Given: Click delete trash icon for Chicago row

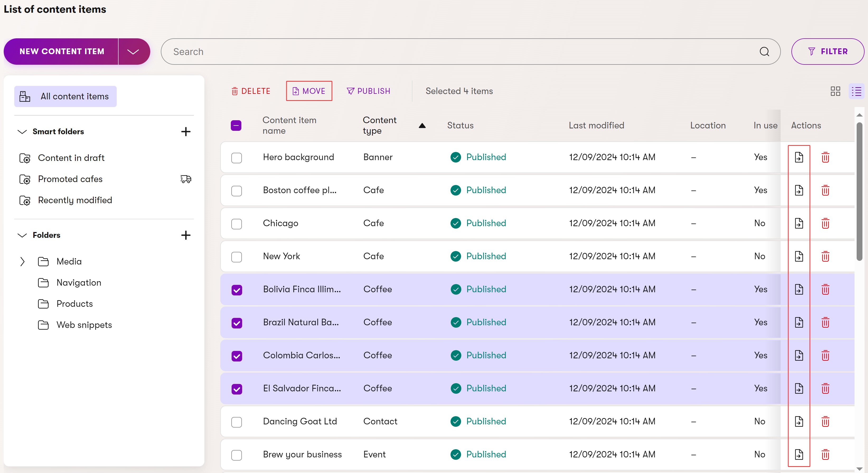Looking at the screenshot, I should [825, 223].
